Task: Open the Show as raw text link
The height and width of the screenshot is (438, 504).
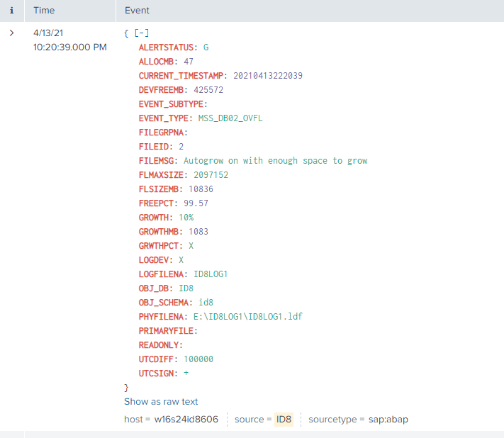Action: point(161,401)
